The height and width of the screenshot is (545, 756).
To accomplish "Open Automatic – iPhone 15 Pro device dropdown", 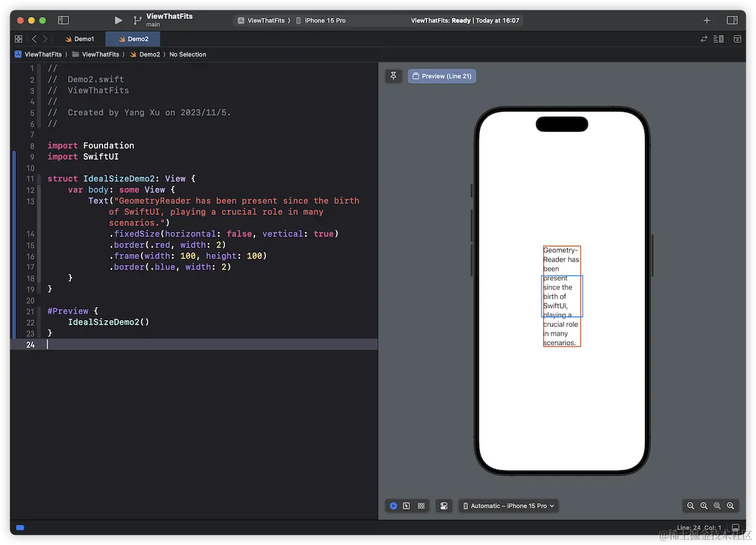I will [x=509, y=506].
